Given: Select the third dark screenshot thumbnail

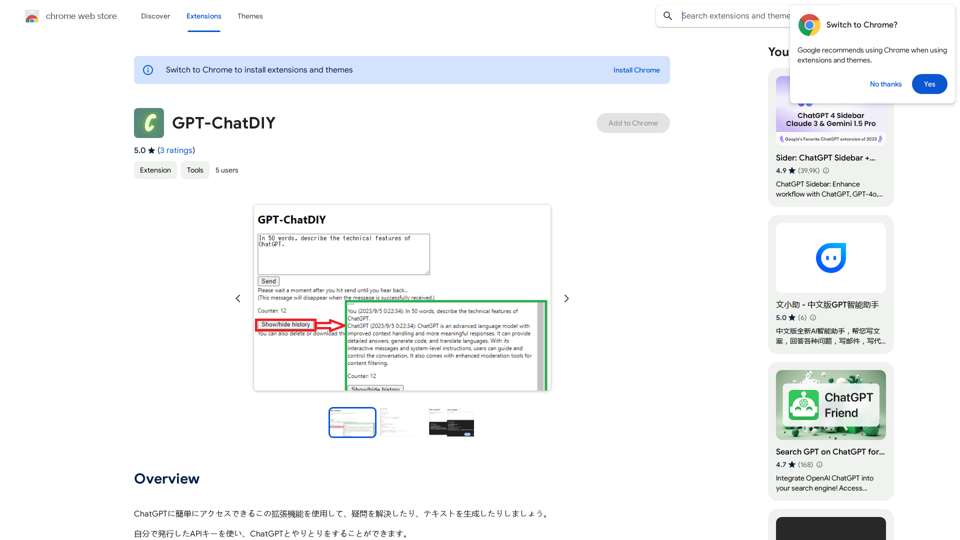Looking at the screenshot, I should tap(451, 422).
